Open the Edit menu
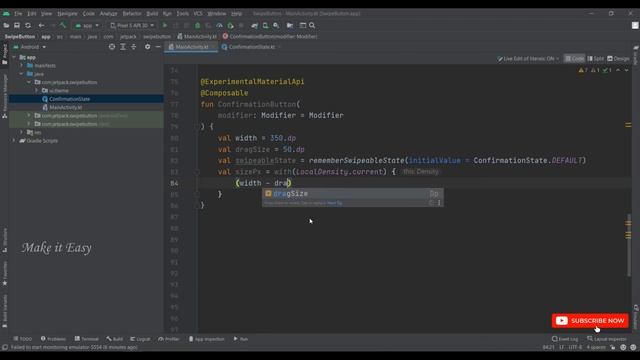 31,13
